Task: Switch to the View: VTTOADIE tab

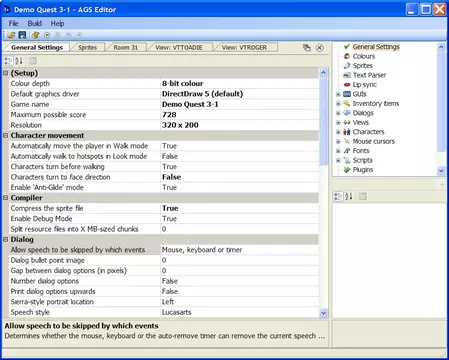Action: (179, 48)
